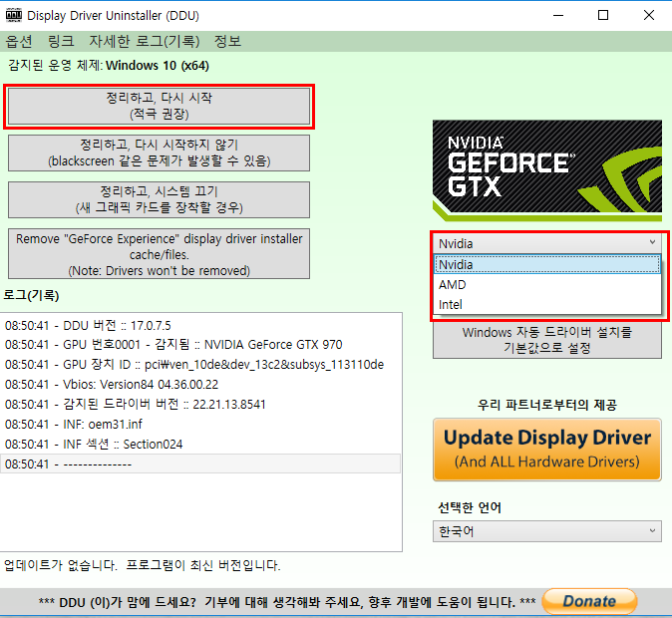
Task: Click the 업데이트가 없습니다 status text
Action: pos(143,565)
